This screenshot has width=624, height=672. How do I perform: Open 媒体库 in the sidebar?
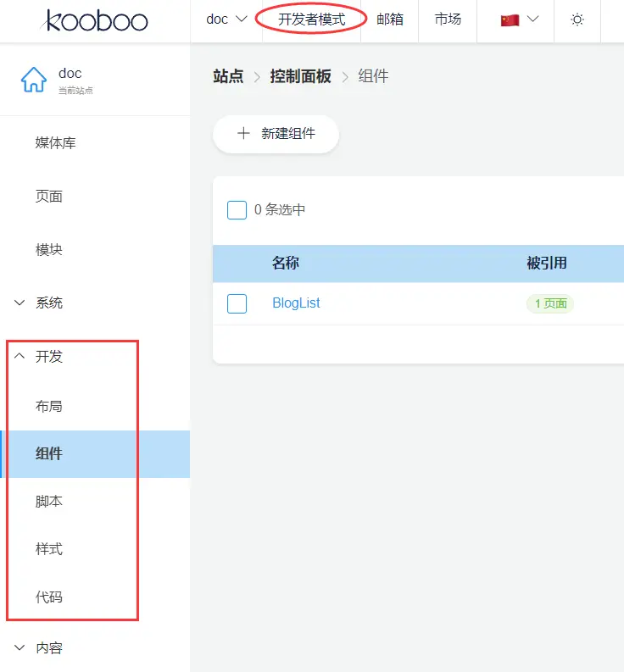(x=55, y=143)
